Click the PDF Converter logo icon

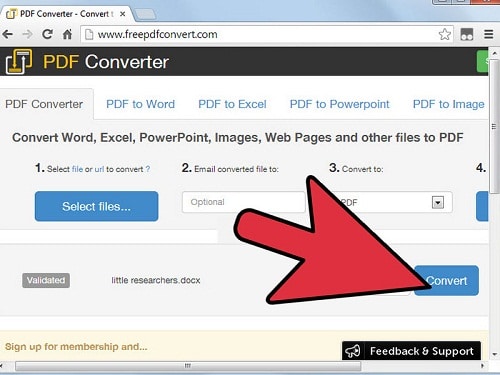19,62
